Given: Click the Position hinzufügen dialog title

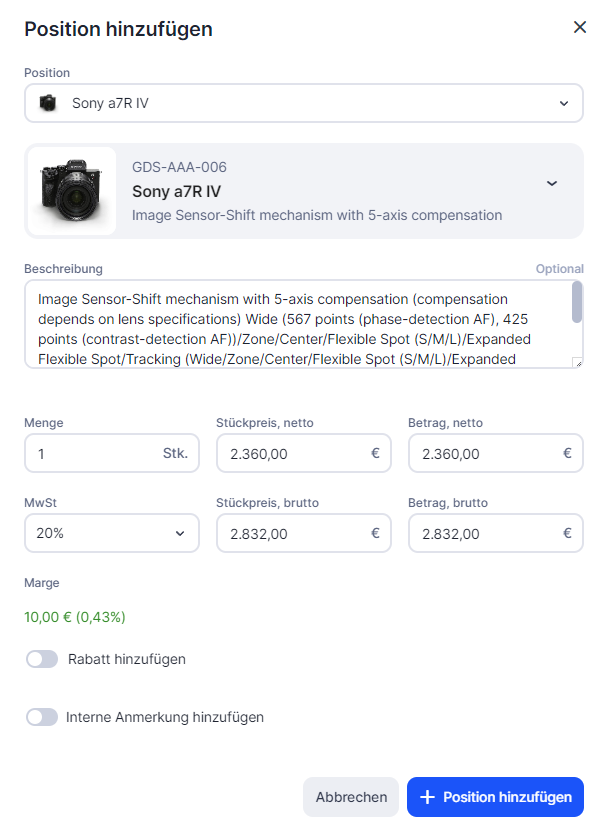Looking at the screenshot, I should point(118,29).
